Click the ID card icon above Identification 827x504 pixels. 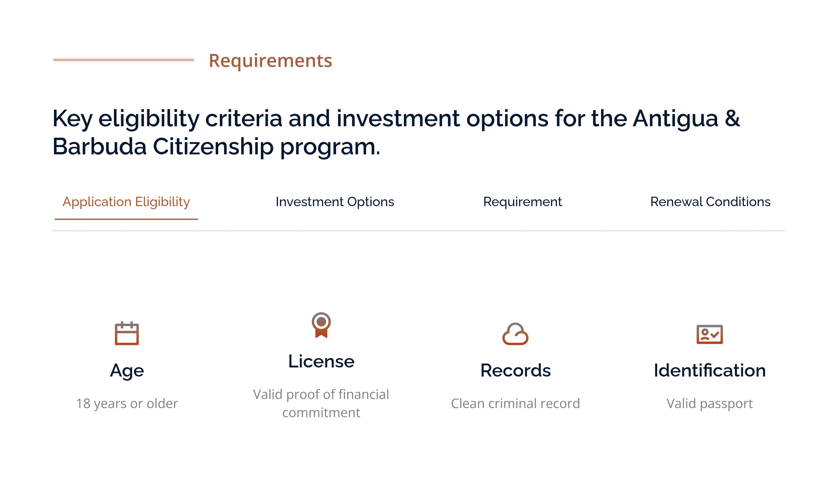point(710,334)
